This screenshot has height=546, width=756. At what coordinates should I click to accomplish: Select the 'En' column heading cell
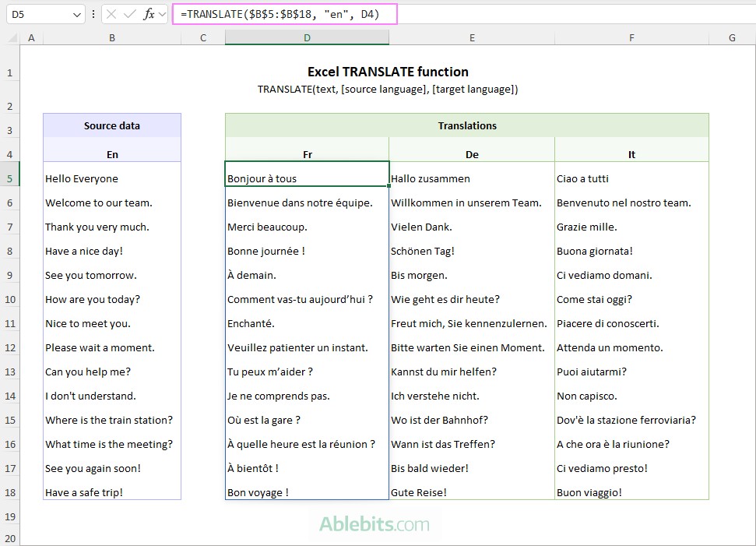[x=112, y=150]
